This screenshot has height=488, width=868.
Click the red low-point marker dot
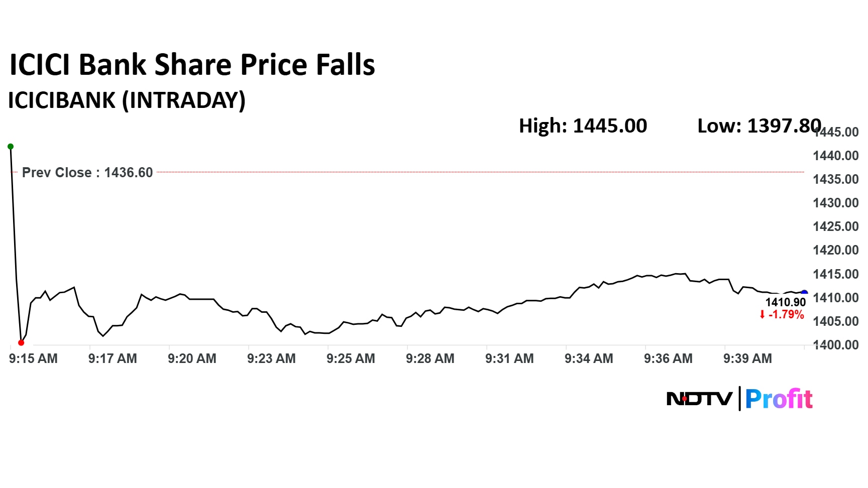tap(21, 343)
